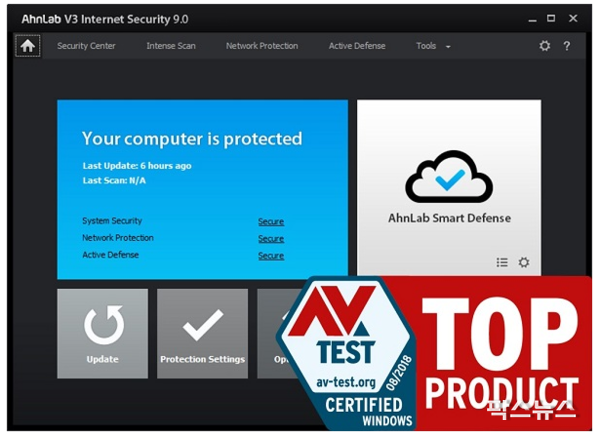
Task: Open the list icon in Smart Defense panel
Action: [502, 263]
